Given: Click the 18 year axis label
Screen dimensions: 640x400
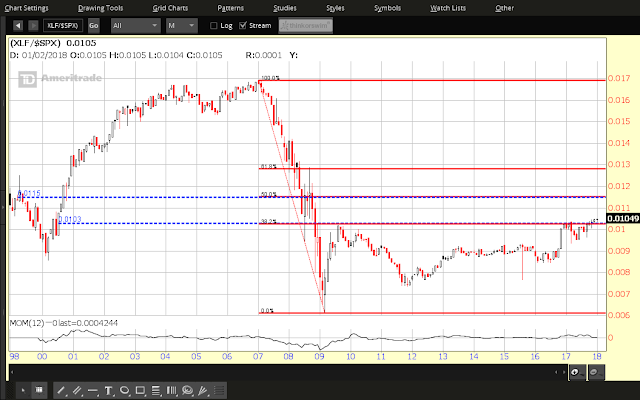Looking at the screenshot, I should (x=597, y=357).
